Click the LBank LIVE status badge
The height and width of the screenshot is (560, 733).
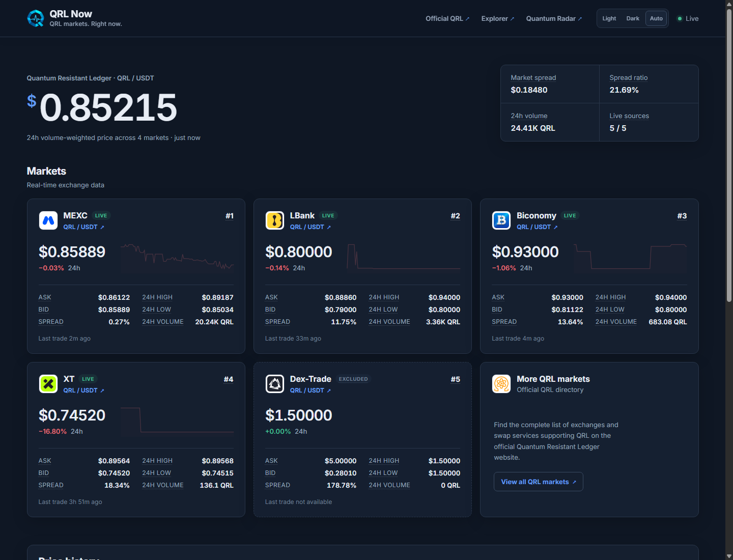click(328, 215)
